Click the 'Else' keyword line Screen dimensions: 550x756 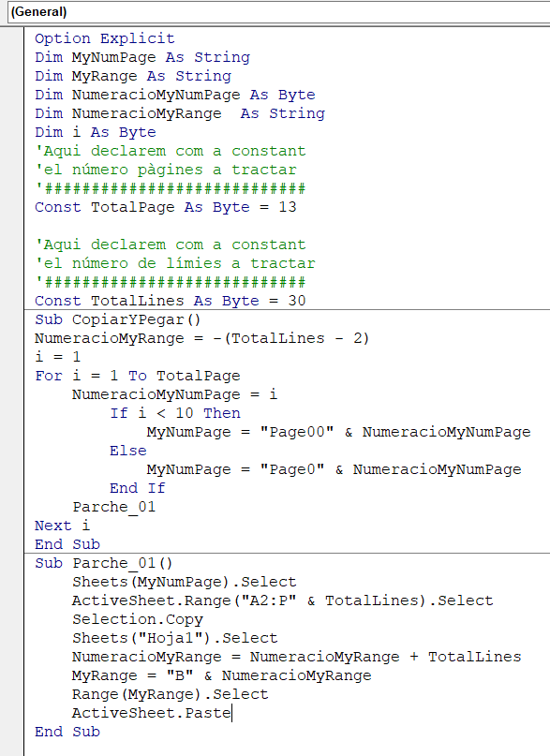(128, 451)
